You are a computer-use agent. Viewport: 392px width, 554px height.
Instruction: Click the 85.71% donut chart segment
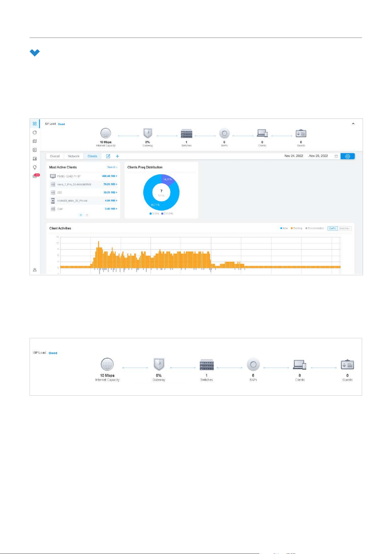155,204
